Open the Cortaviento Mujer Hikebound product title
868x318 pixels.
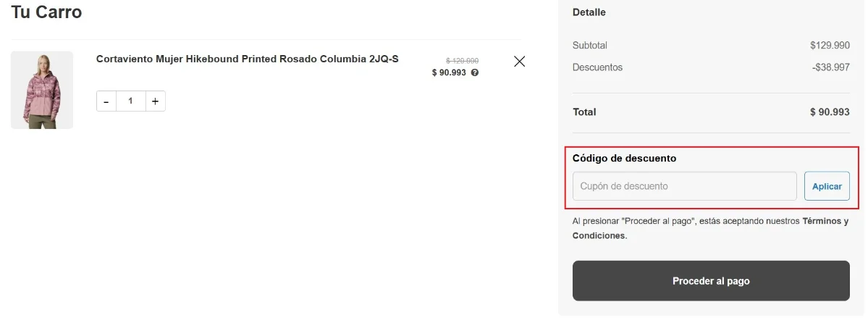point(247,59)
